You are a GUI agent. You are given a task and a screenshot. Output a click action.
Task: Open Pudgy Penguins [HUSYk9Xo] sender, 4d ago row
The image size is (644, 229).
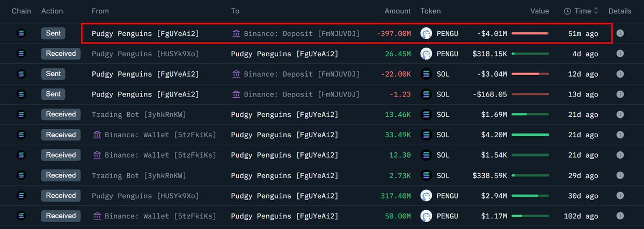[145, 54]
